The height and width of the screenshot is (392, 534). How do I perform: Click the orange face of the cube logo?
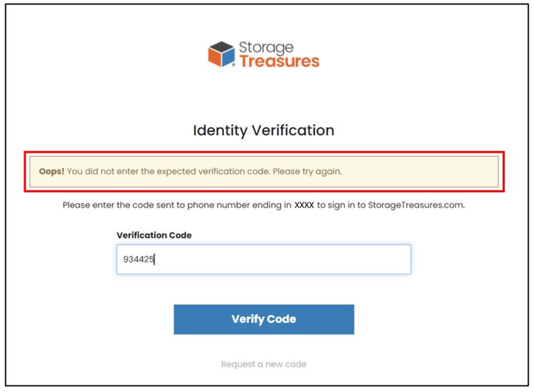[215, 57]
